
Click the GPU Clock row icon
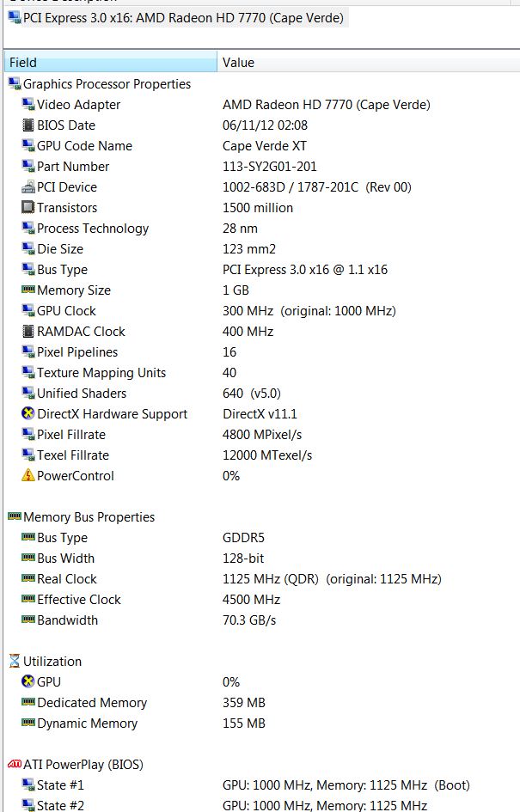pos(28,310)
